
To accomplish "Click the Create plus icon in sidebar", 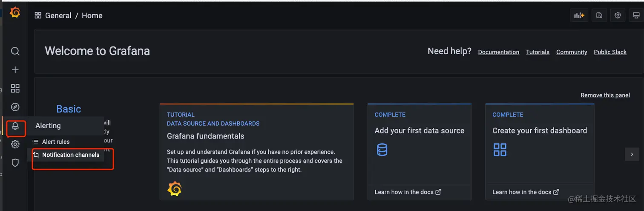I will coord(15,70).
